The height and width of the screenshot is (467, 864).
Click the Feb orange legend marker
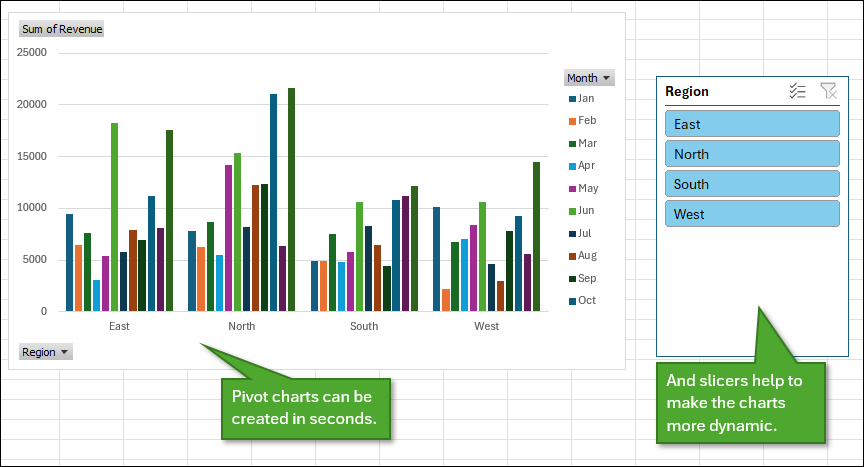pos(572,121)
